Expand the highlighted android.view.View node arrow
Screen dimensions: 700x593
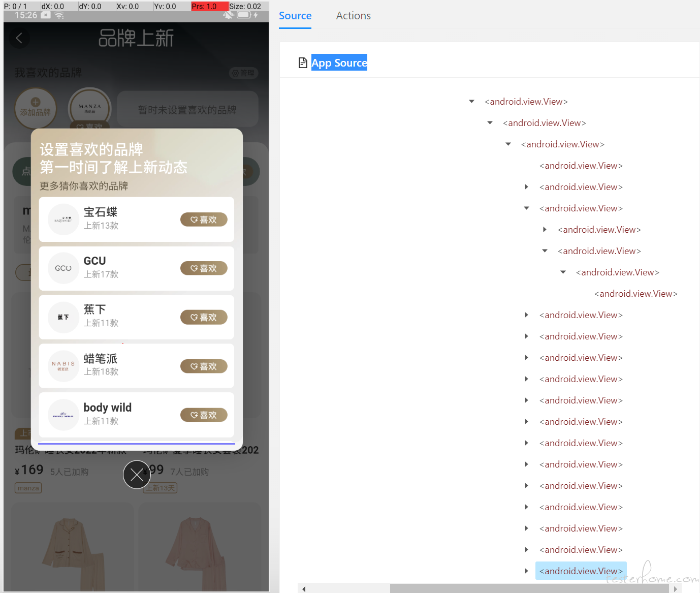527,571
